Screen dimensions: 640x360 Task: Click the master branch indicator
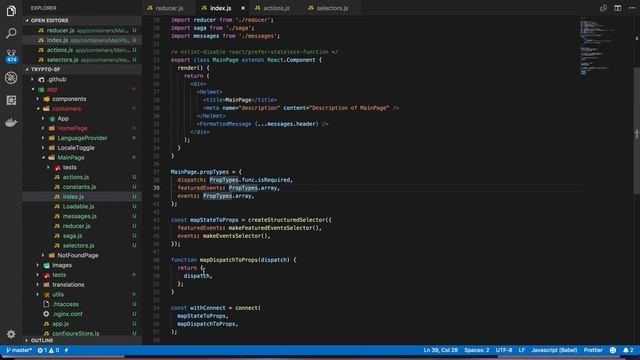click(19, 350)
